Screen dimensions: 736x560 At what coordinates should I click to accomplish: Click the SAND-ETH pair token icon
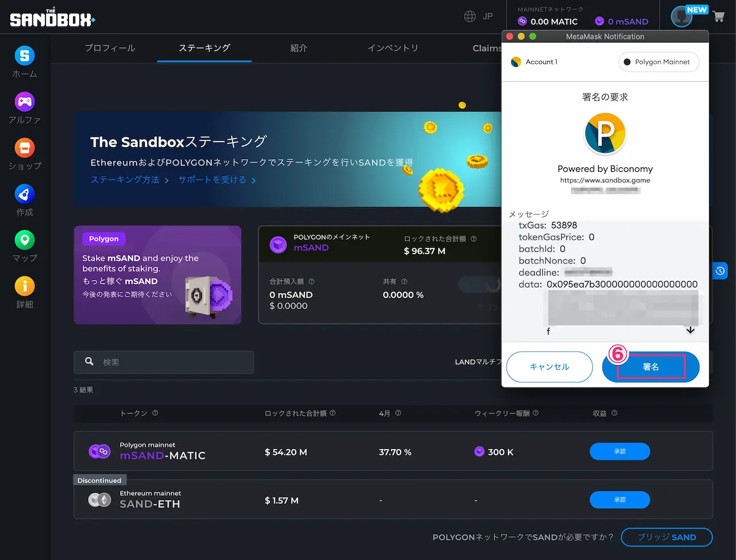[99, 500]
